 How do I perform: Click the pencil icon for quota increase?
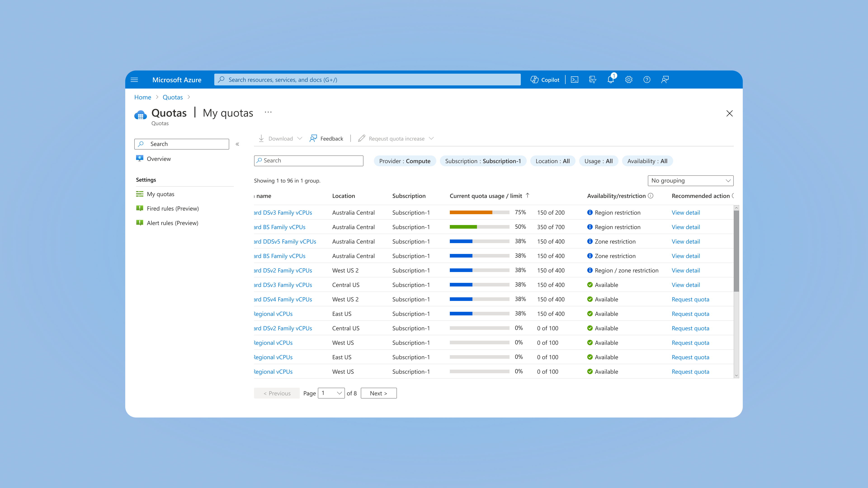[362, 138]
